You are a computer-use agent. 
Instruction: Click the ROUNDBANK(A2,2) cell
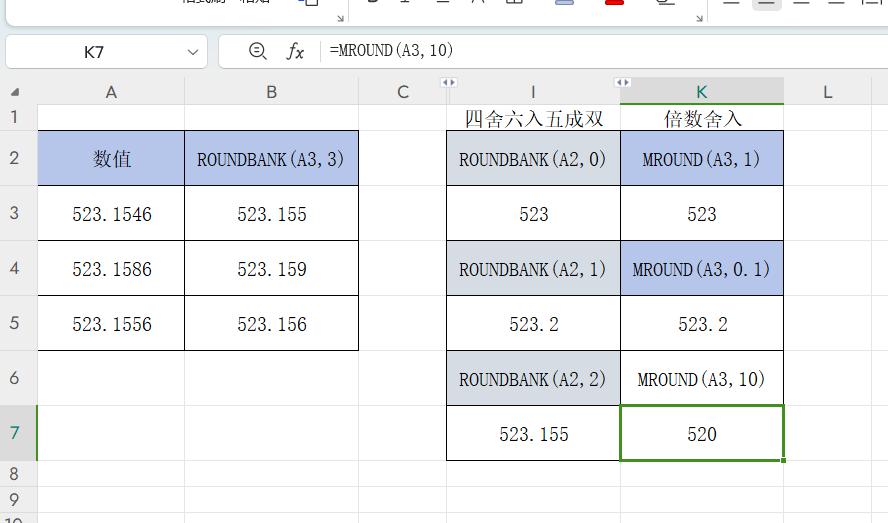pos(533,378)
